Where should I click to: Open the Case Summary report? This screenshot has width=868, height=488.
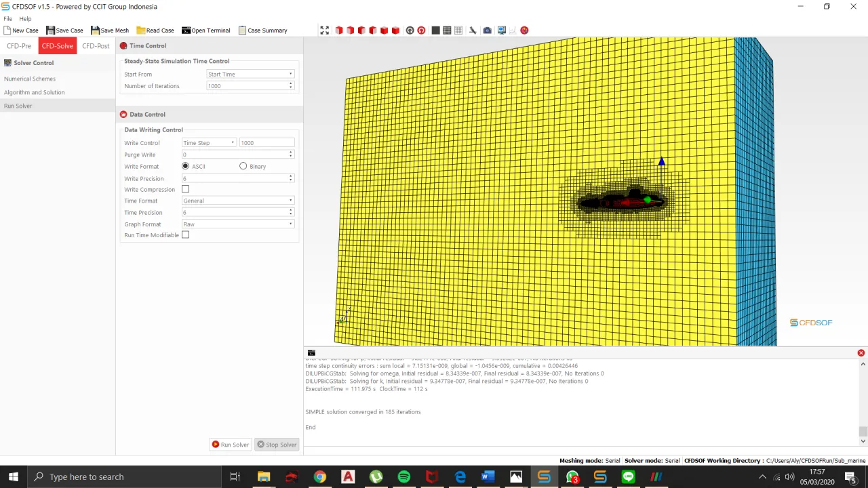click(x=262, y=30)
